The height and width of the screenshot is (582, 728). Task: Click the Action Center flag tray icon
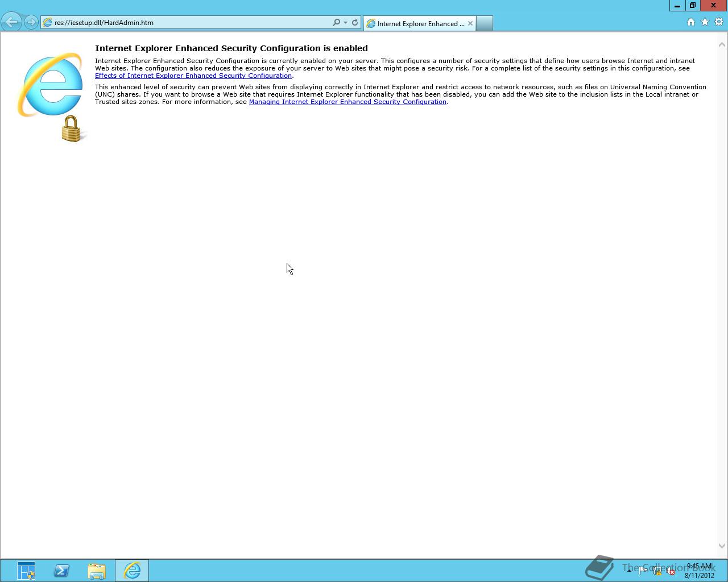pyautogui.click(x=643, y=571)
